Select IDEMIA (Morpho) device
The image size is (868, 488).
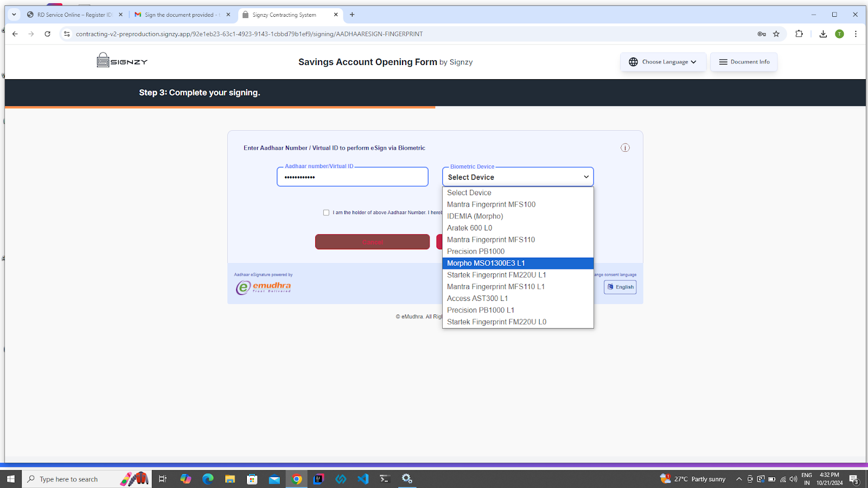518,216
